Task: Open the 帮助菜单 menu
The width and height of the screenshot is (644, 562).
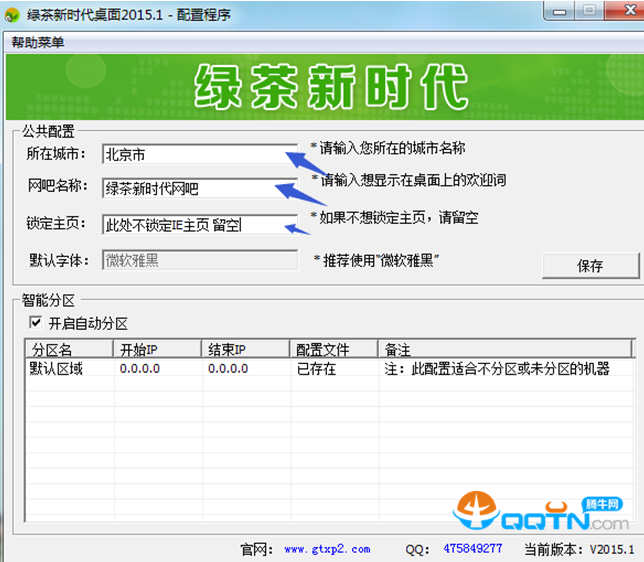Action: [38, 42]
